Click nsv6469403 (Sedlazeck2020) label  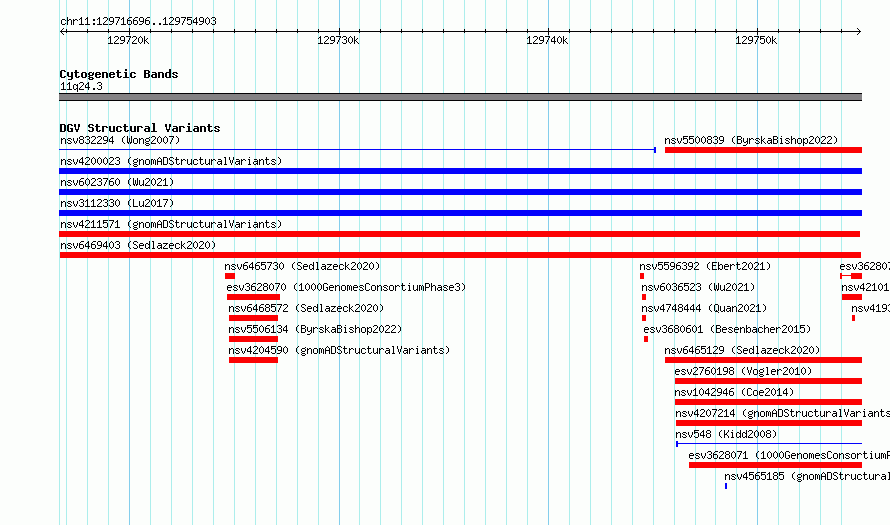coord(138,245)
